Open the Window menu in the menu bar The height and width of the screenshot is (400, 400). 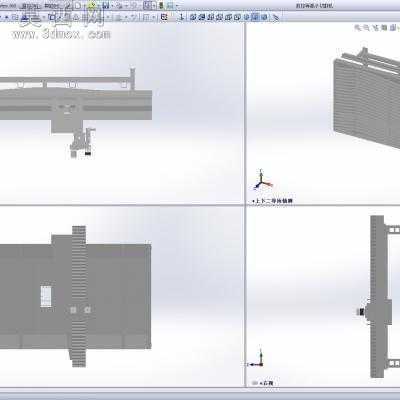pyautogui.click(x=29, y=6)
